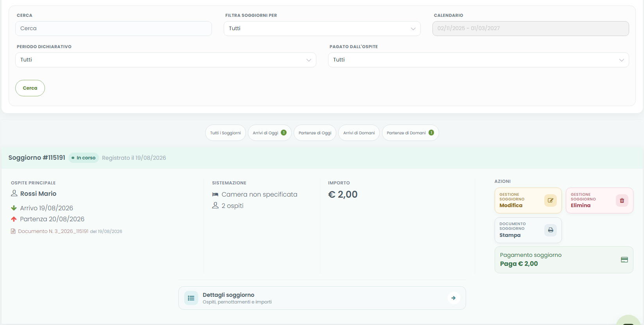Click the edit pencil icon on Modifica

(551, 200)
